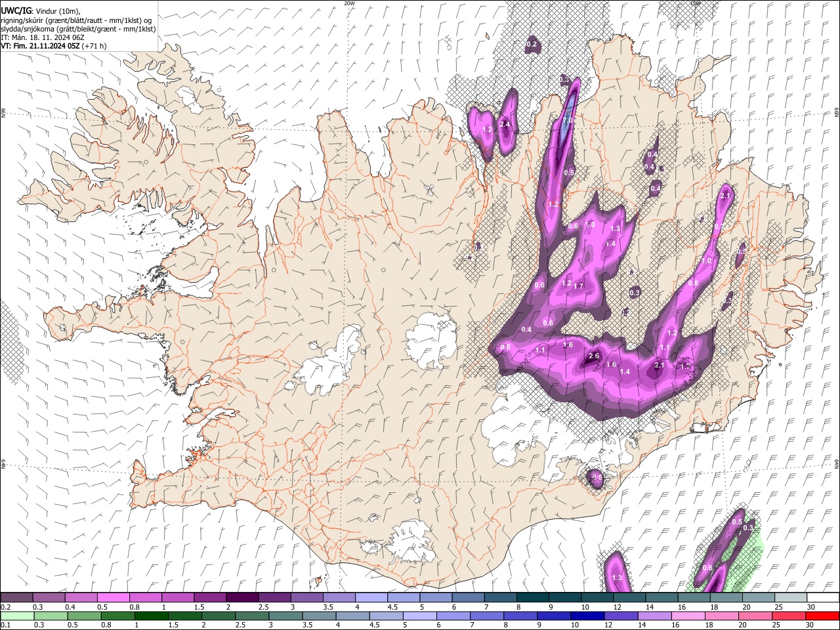This screenshot has width=840, height=630.
Task: Select the magenta swatch between 1 and 1.5 in the purple legend row
Action: coord(178,597)
